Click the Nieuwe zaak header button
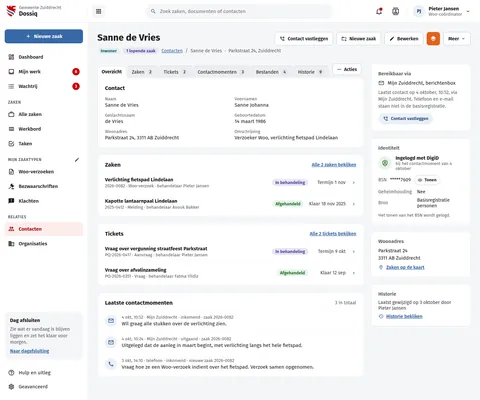This screenshot has height=400, width=480. (x=359, y=39)
